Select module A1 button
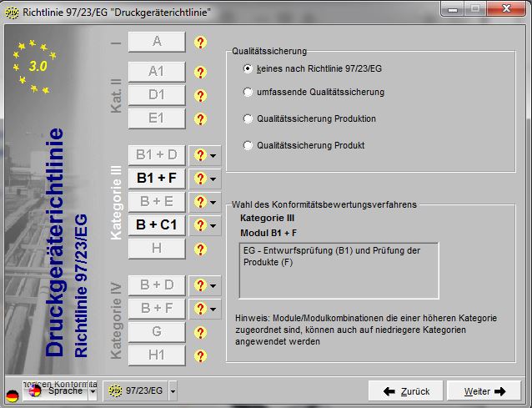532x408 pixels. 157,72
